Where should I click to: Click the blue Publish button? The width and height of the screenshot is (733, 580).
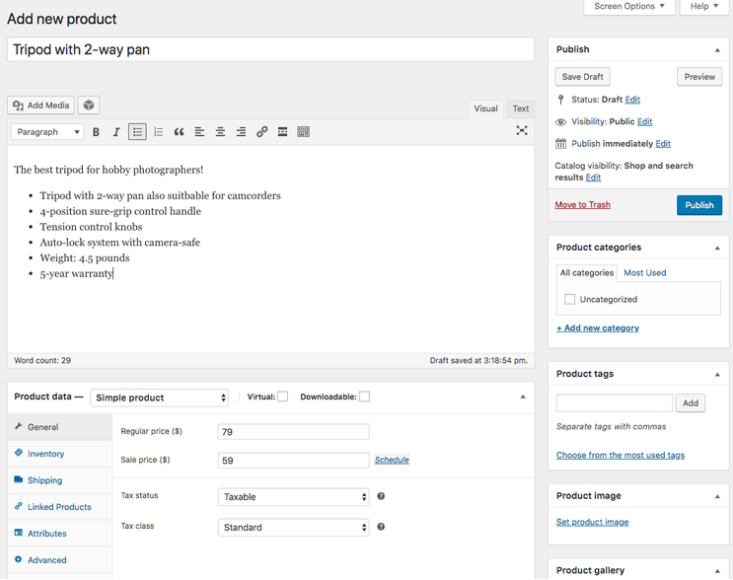click(x=699, y=205)
